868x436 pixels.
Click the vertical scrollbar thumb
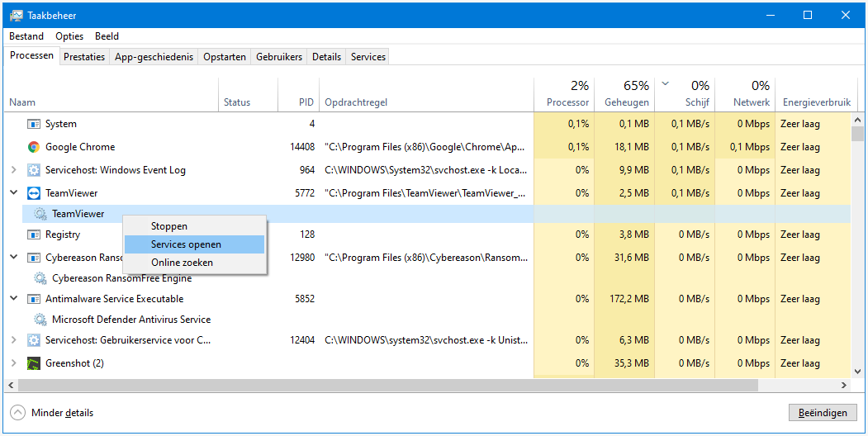pyautogui.click(x=857, y=134)
